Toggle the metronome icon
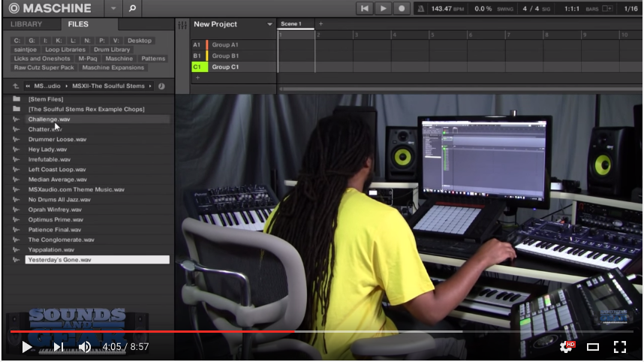The height and width of the screenshot is (362, 644). pos(420,8)
